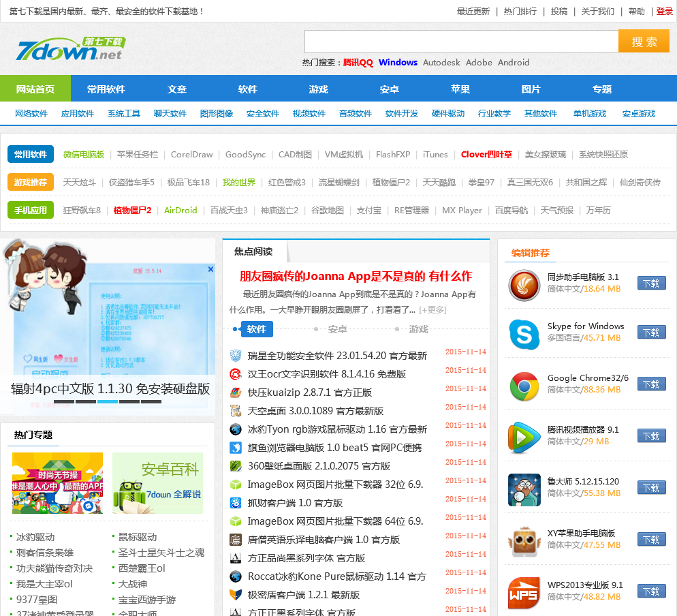
Task: Click the 快压kuaizip row icon
Action: pos(235,392)
